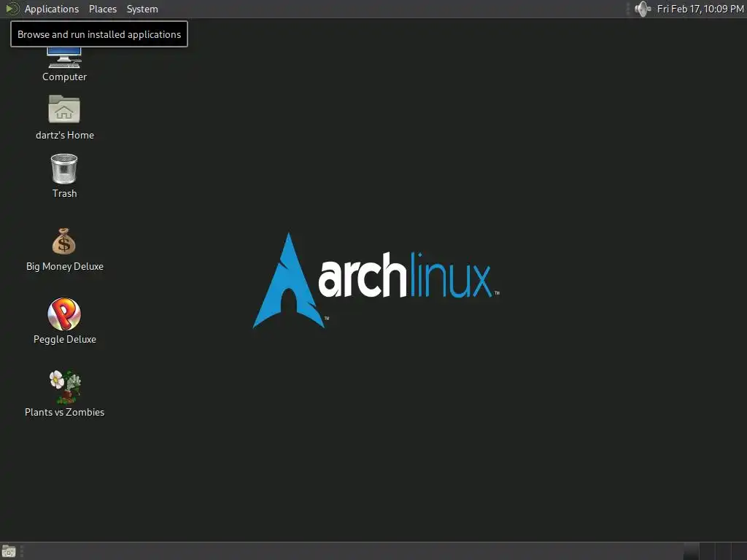
Task: Open the Places menu
Action: (103, 9)
